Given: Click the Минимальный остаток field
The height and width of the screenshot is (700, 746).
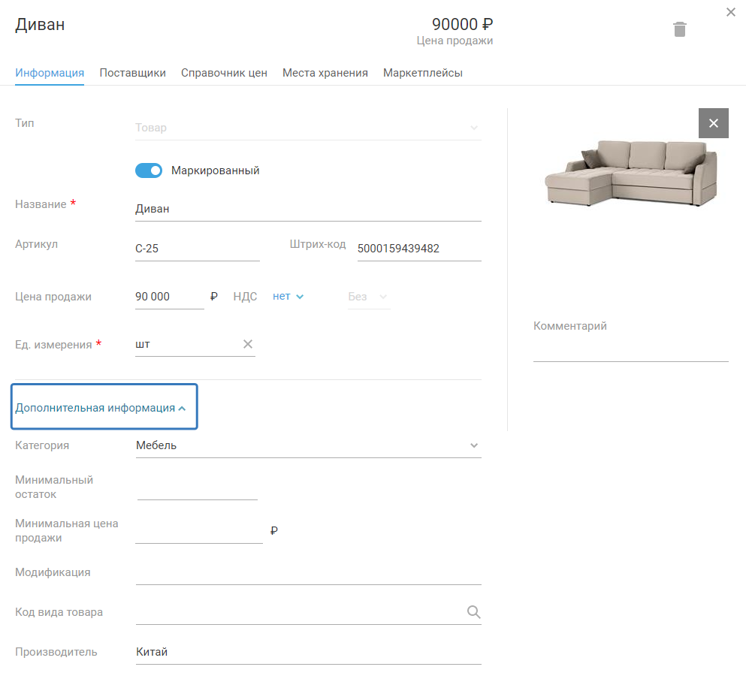Looking at the screenshot, I should click(197, 488).
